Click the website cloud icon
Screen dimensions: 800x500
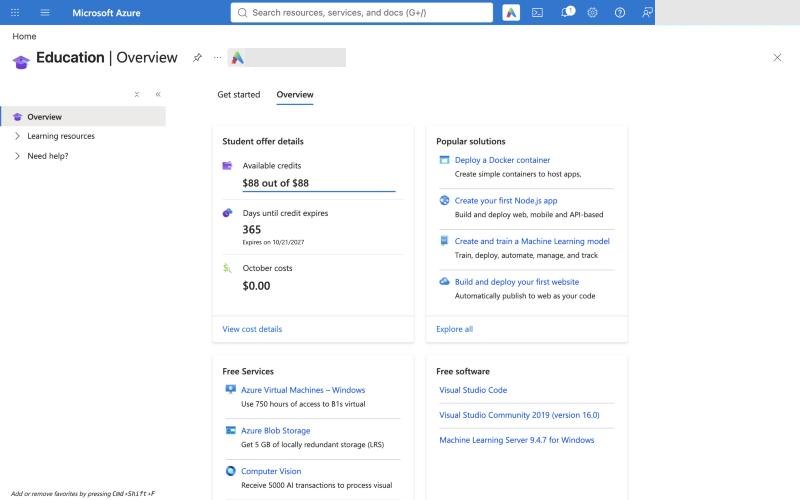click(x=444, y=281)
